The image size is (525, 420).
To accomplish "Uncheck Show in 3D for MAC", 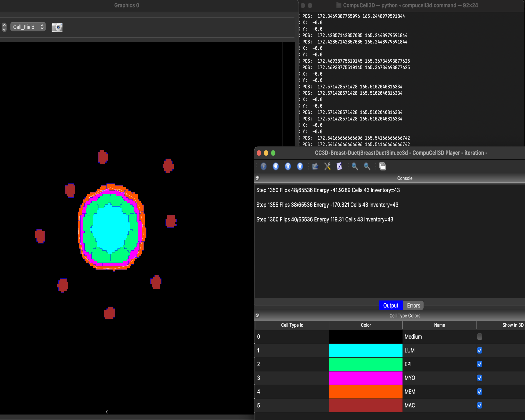I will (479, 405).
